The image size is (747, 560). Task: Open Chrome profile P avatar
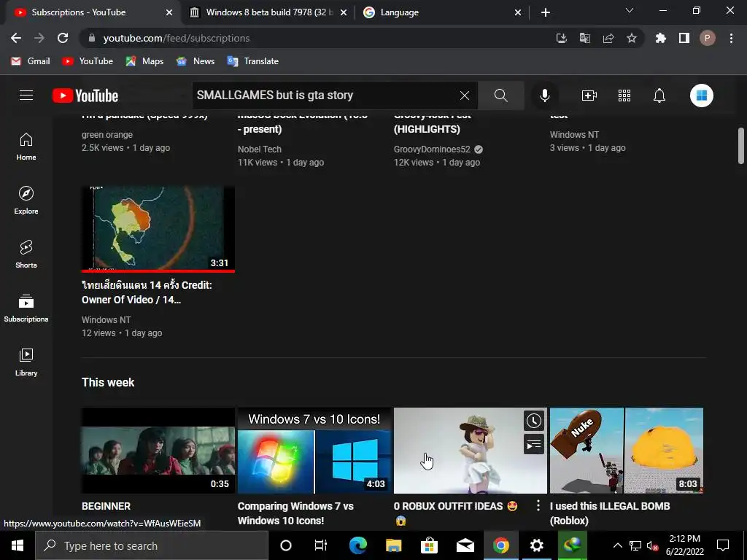(707, 38)
